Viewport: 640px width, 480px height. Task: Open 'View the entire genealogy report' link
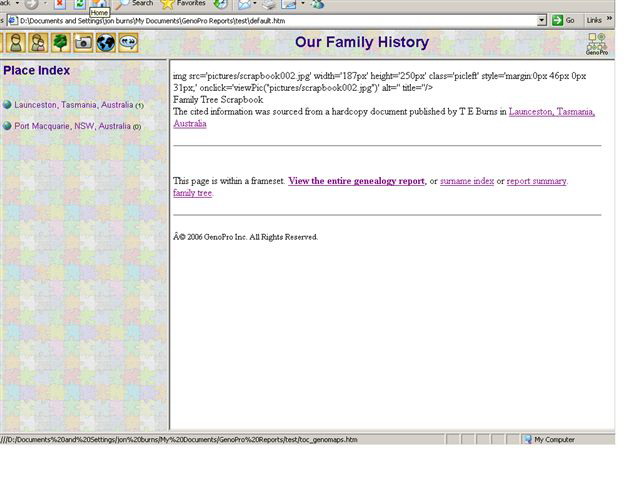point(356,181)
